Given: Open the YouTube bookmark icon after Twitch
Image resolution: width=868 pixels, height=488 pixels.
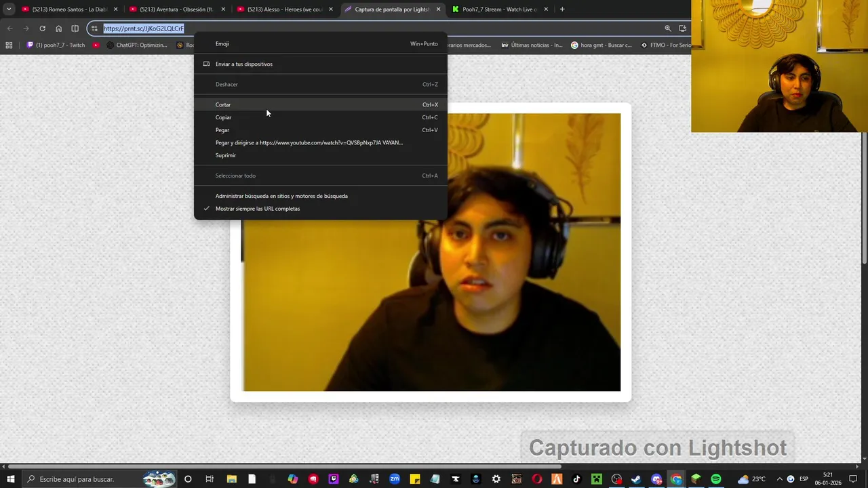Looking at the screenshot, I should (96, 45).
